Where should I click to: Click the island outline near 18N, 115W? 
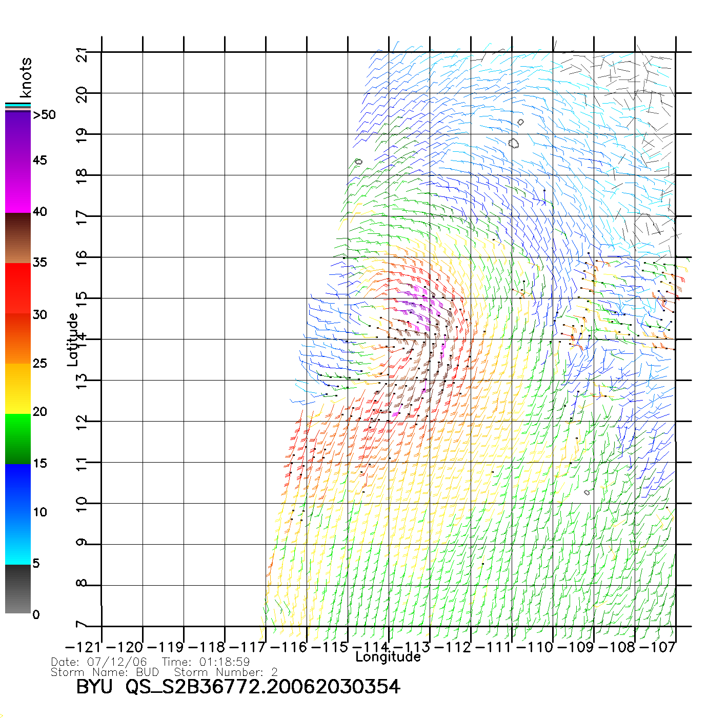point(358,162)
